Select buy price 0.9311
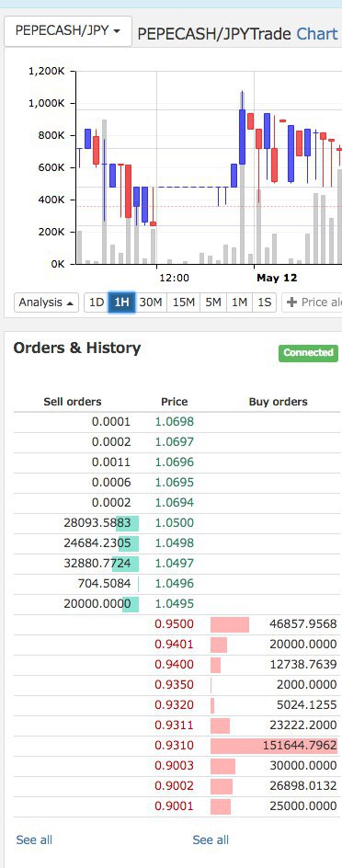This screenshot has height=868, width=342. tap(175, 725)
